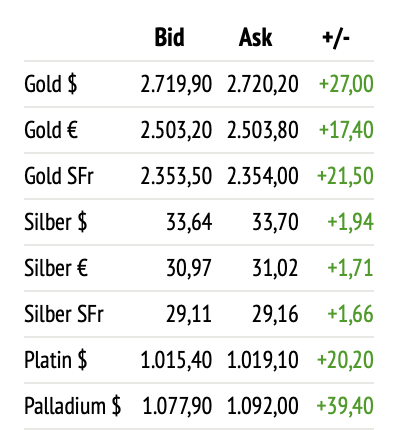This screenshot has width=394, height=430.
Task: Select the Platin $ row label
Action: (56, 360)
